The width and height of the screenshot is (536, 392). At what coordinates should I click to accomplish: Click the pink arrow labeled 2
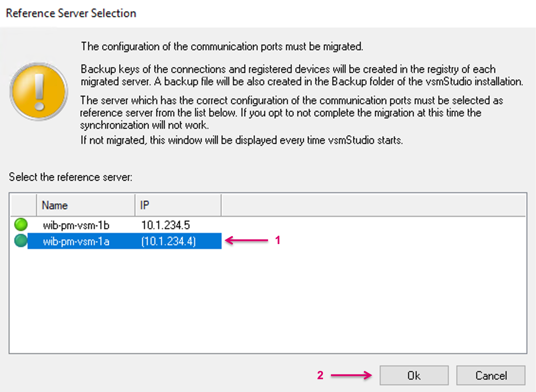coord(351,375)
